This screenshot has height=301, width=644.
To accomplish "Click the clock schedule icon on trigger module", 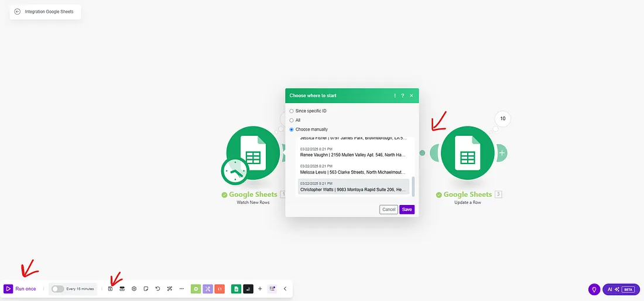I will tap(235, 171).
